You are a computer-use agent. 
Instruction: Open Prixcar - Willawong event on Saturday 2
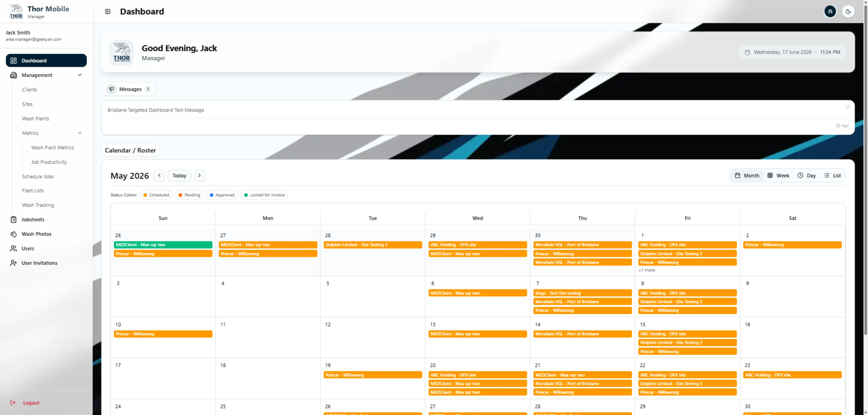792,245
